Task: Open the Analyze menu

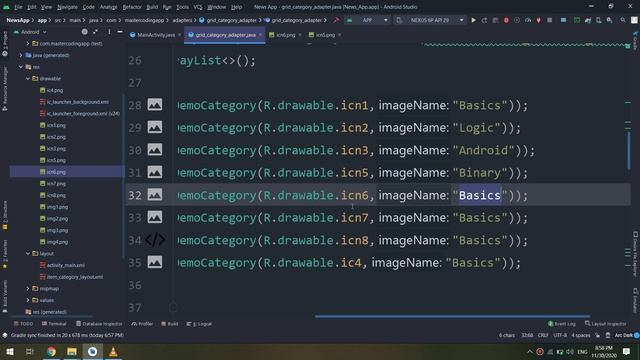Action: click(109, 7)
